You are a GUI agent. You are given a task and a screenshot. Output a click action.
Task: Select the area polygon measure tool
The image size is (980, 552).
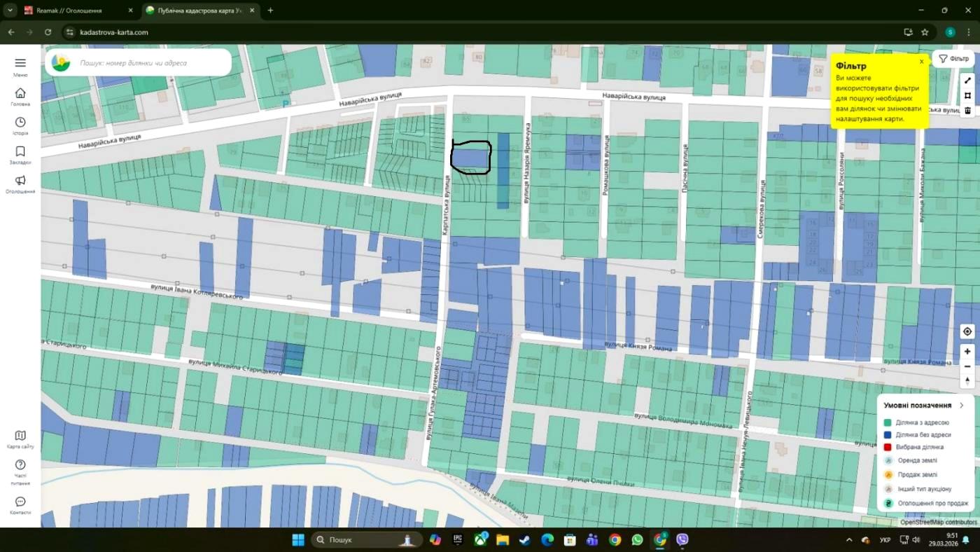(x=967, y=95)
